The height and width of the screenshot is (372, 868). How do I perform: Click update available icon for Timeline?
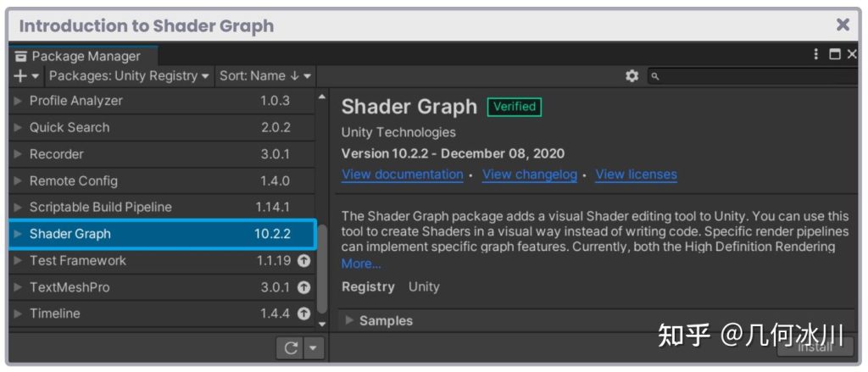[304, 314]
